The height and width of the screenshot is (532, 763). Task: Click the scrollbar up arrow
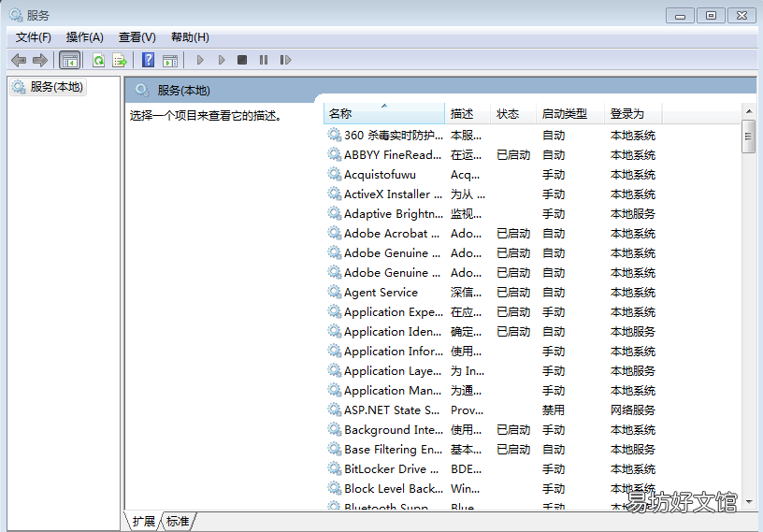click(748, 111)
